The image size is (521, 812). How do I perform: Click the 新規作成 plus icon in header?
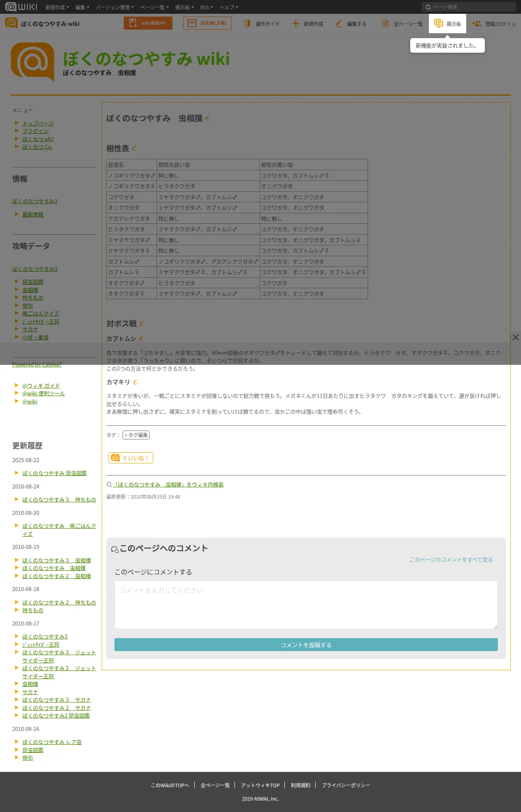[296, 24]
